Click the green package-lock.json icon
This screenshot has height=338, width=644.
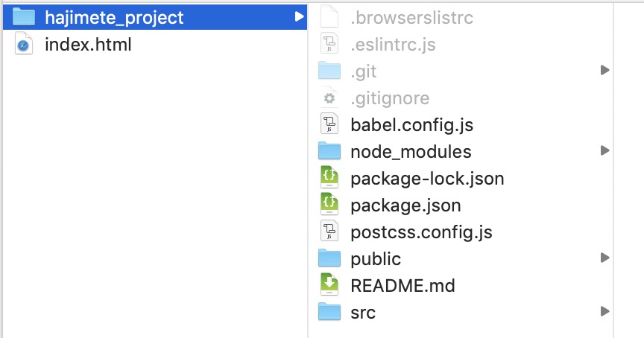point(329,178)
